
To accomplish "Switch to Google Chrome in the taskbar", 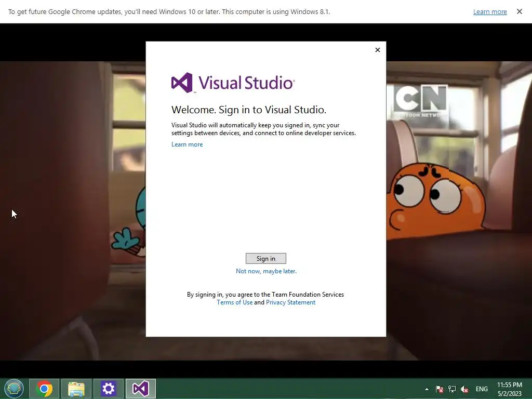I will coord(44,389).
